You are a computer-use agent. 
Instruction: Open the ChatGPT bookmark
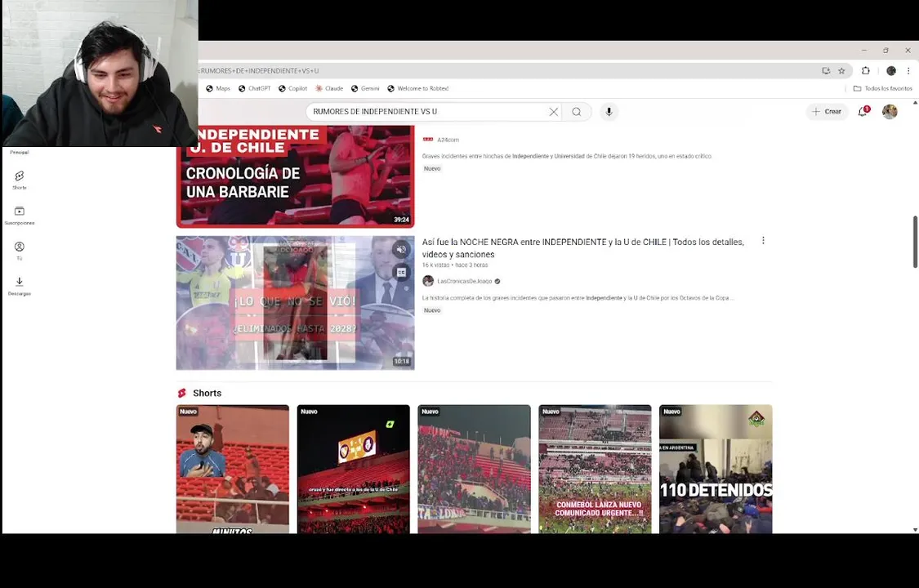[254, 88]
